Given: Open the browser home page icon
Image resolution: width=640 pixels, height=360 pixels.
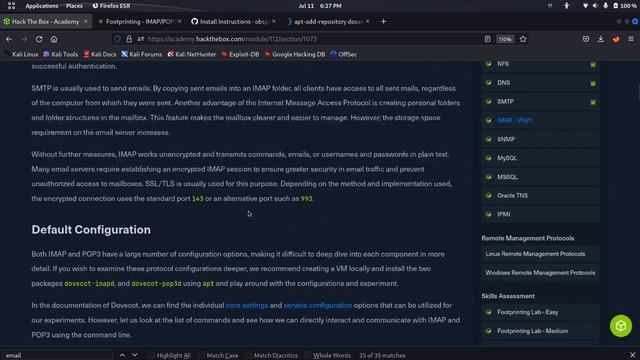Looking at the screenshot, I should pyautogui.click(x=54, y=39).
